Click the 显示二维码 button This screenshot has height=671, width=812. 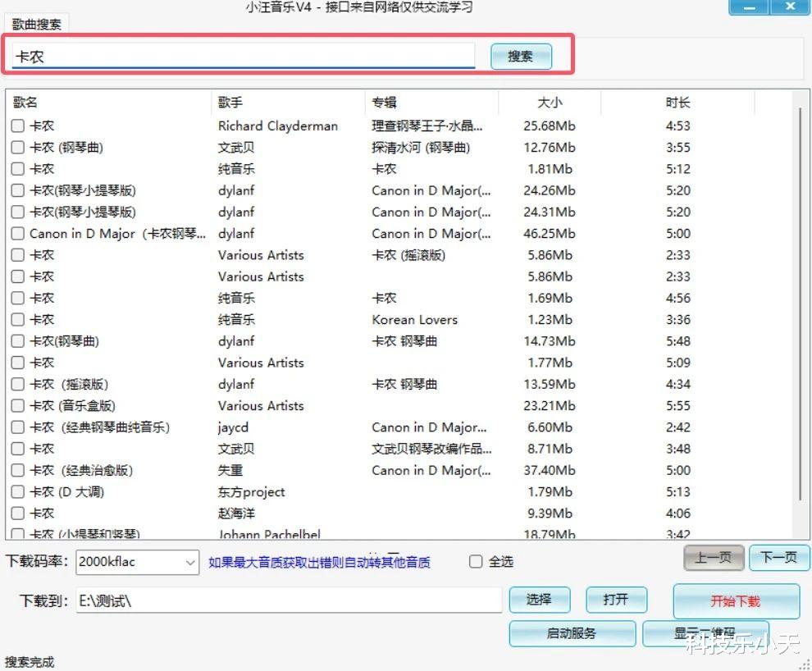coord(705,634)
